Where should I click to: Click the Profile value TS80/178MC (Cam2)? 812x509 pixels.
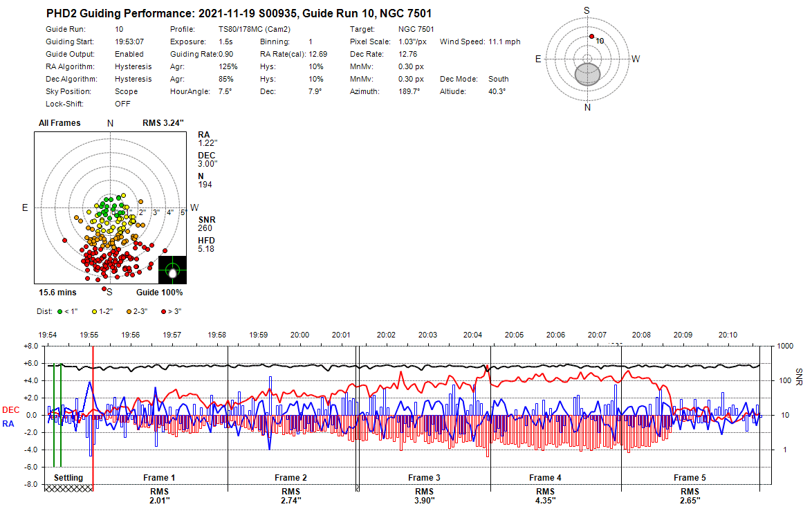point(255,29)
